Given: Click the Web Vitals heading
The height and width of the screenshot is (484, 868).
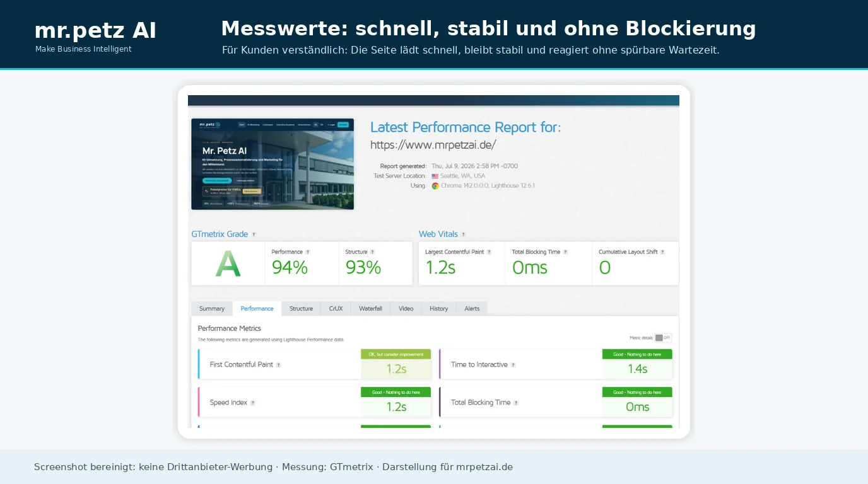Looking at the screenshot, I should [438, 234].
